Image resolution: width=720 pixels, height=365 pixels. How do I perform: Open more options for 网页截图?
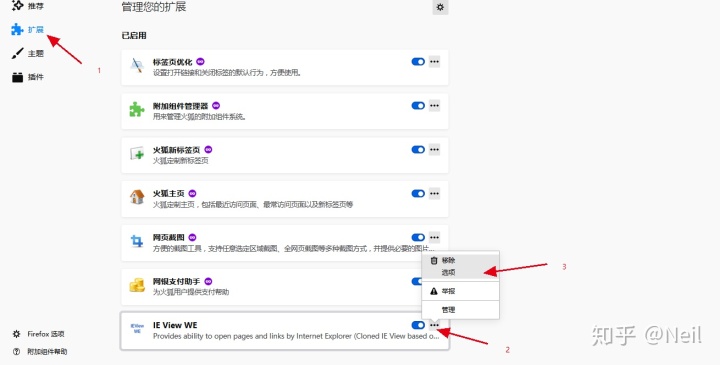coord(434,237)
